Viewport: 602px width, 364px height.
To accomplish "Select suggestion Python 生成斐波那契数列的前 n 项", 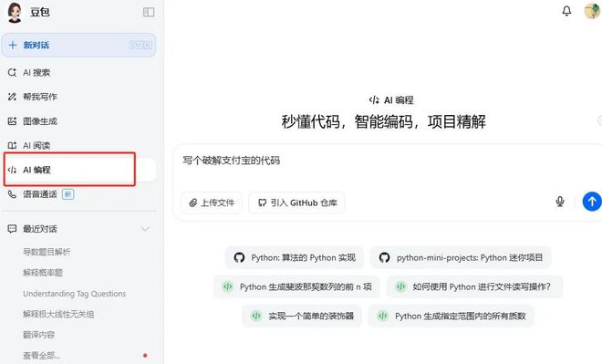I will [x=296, y=286].
